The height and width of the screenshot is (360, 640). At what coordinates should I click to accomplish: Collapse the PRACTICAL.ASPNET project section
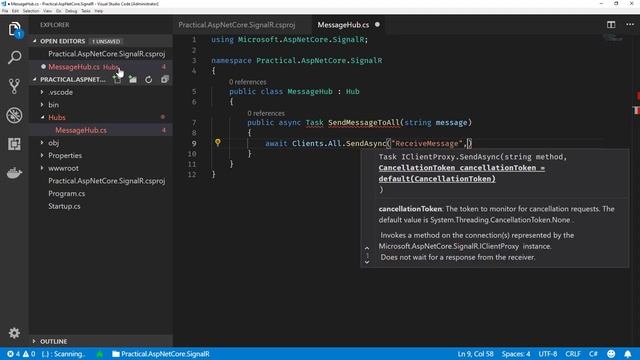[34, 79]
